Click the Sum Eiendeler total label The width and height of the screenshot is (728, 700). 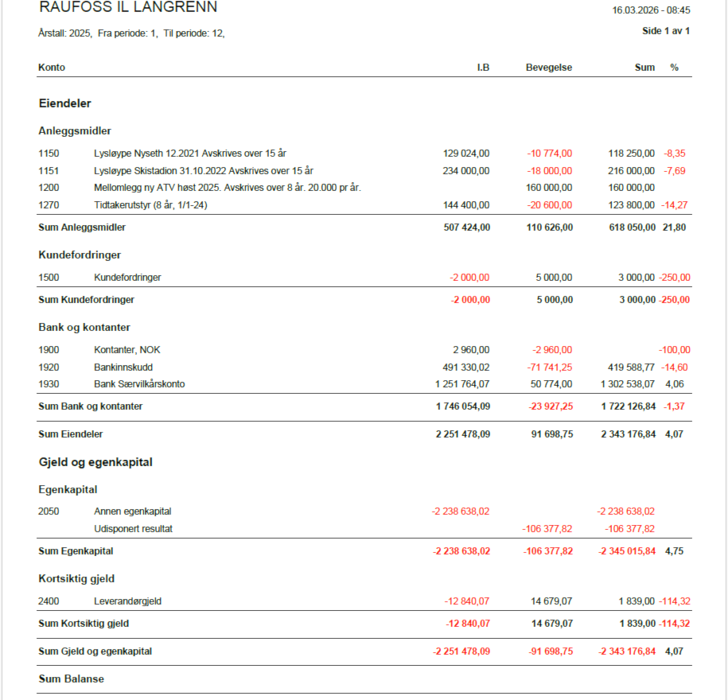(71, 434)
